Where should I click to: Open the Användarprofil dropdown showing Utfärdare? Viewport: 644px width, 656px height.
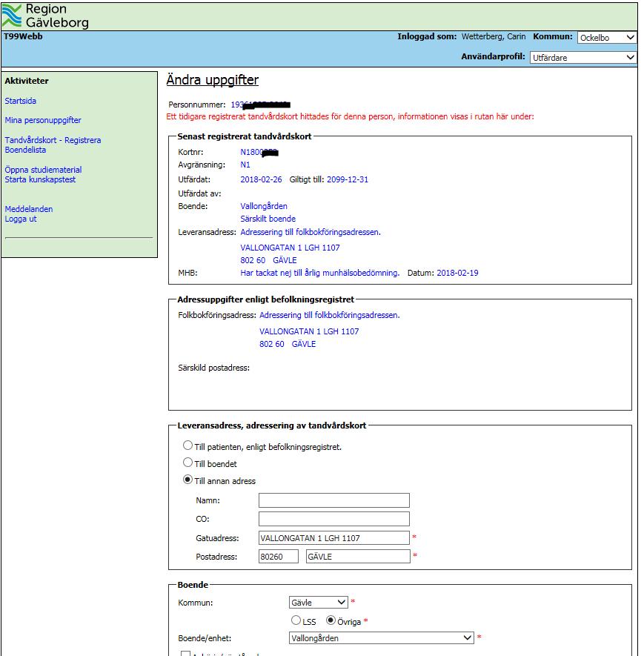(x=583, y=57)
